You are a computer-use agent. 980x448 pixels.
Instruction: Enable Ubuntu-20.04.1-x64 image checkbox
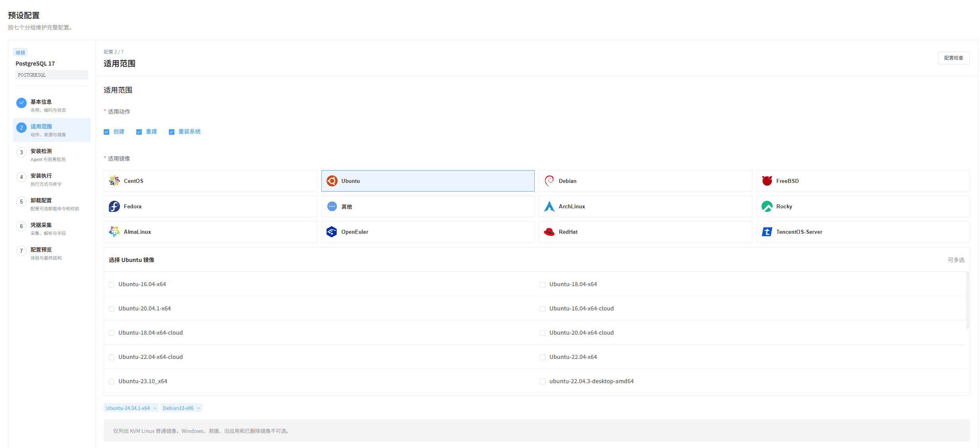(x=112, y=309)
